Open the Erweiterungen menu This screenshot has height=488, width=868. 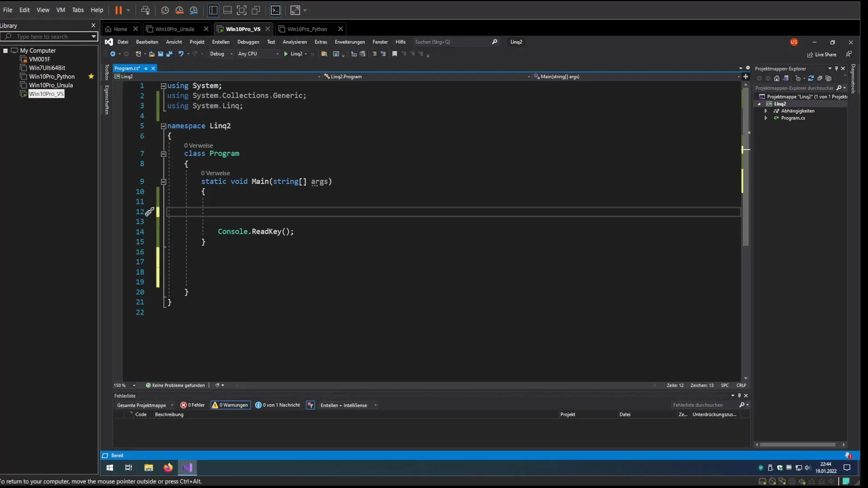coord(349,42)
